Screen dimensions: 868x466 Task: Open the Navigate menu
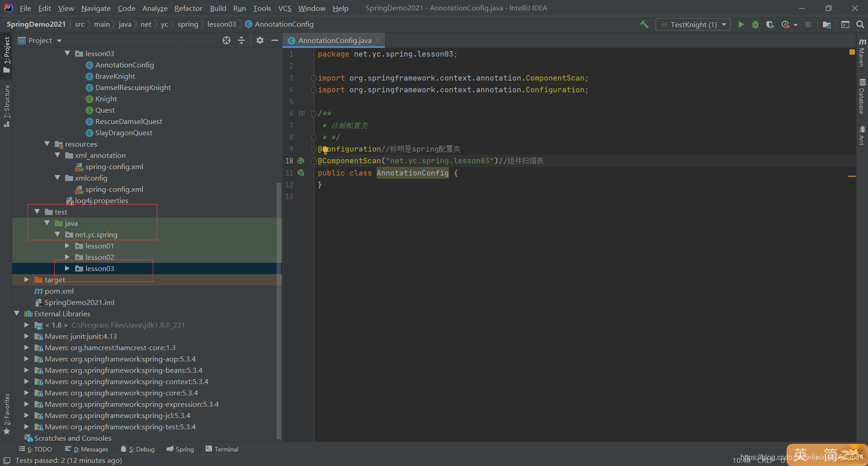[x=96, y=8]
